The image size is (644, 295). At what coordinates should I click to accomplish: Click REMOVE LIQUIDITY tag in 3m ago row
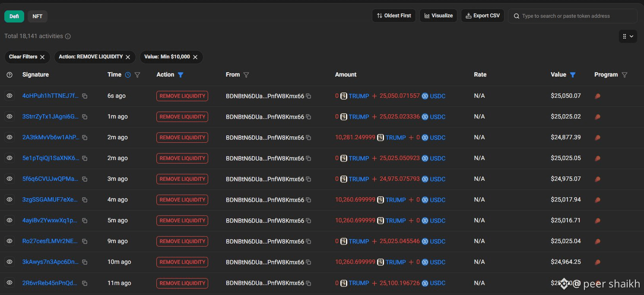(x=182, y=179)
